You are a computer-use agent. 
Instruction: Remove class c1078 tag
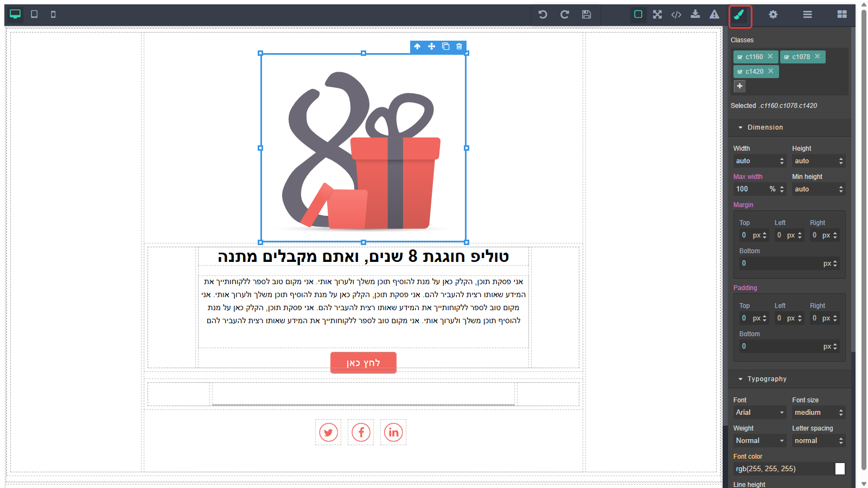click(818, 56)
